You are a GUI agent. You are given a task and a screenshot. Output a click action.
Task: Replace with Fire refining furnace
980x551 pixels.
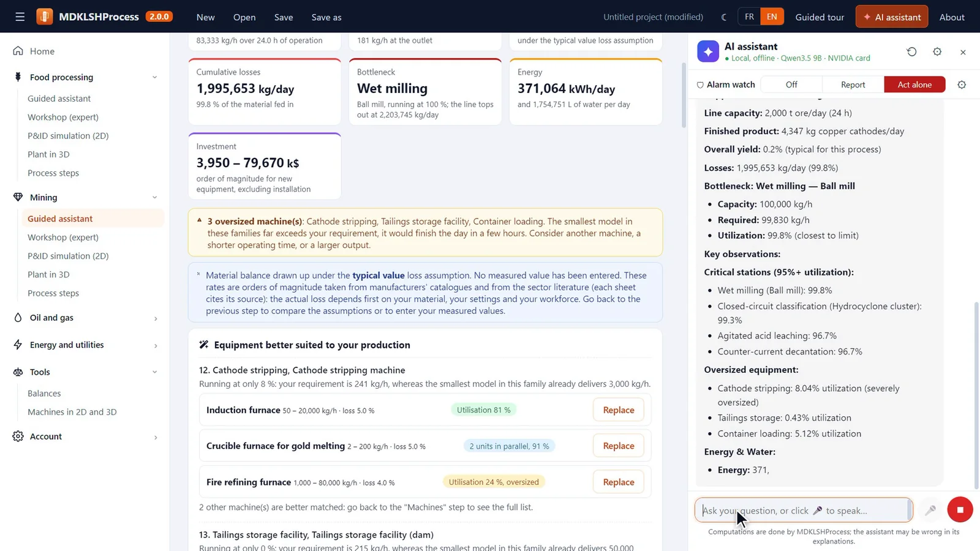619,482
